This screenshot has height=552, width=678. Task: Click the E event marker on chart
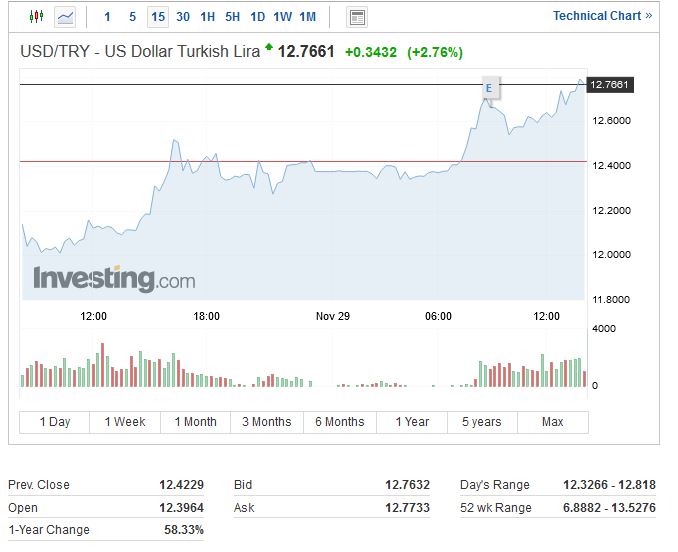tap(489, 88)
